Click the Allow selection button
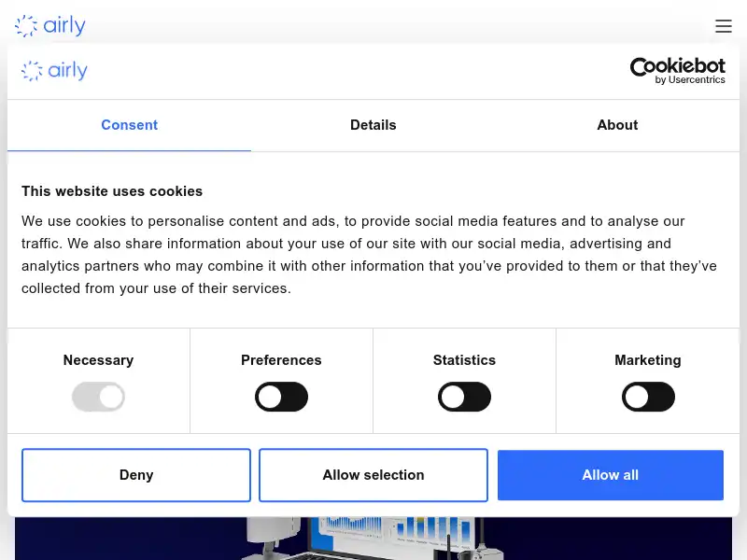Screen dimensions: 747x560 click(x=373, y=475)
